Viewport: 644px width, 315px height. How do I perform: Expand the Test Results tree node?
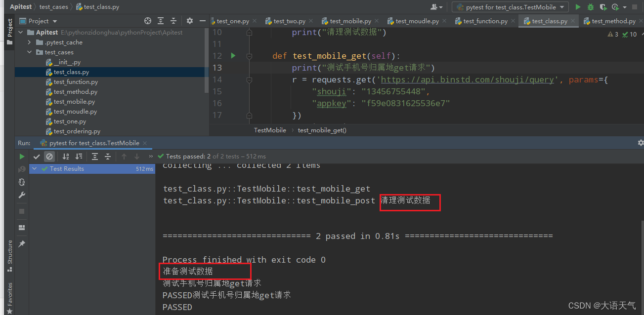[34, 168]
